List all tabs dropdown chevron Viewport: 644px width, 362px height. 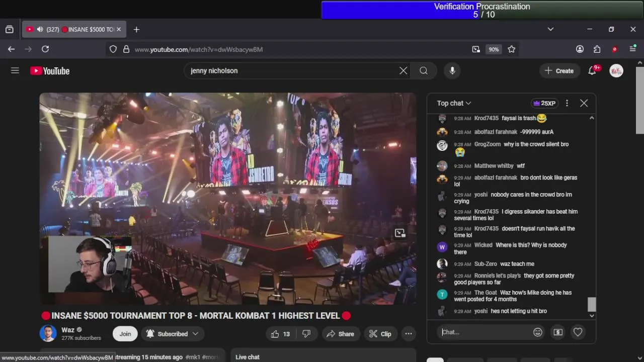click(550, 29)
